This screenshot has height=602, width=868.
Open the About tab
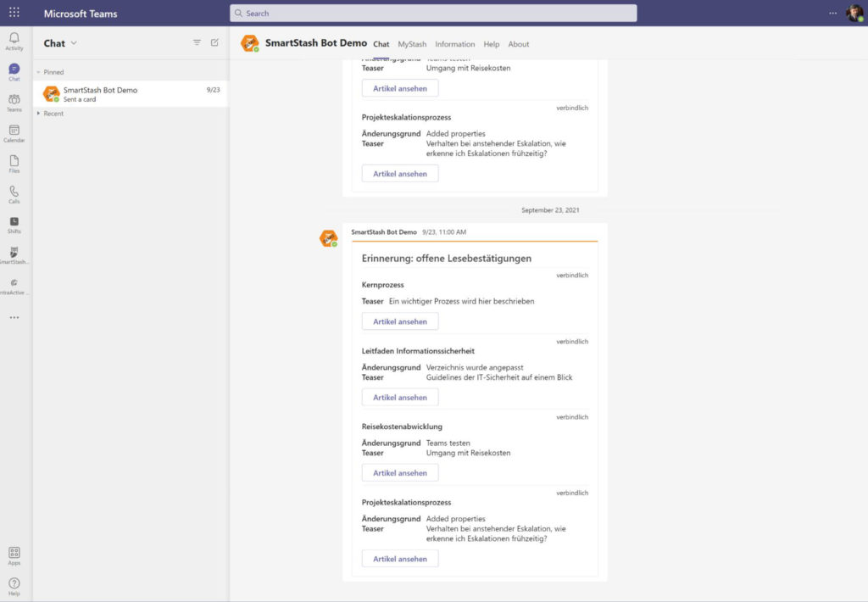click(518, 44)
